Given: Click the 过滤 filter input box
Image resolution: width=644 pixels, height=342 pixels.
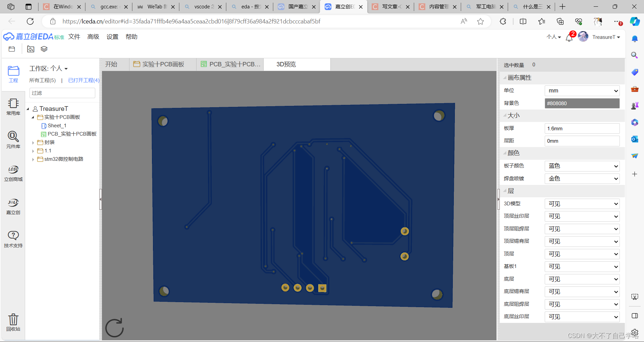Looking at the screenshot, I should (x=62, y=93).
